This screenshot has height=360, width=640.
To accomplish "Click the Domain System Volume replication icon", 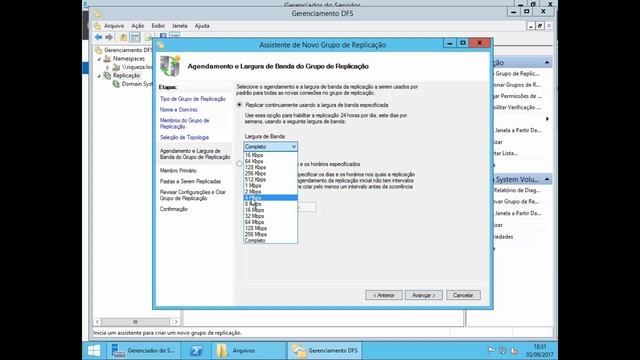I will click(116, 84).
